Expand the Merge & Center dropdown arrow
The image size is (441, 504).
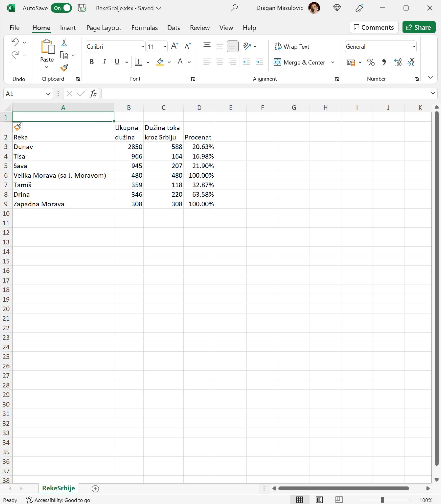click(332, 62)
